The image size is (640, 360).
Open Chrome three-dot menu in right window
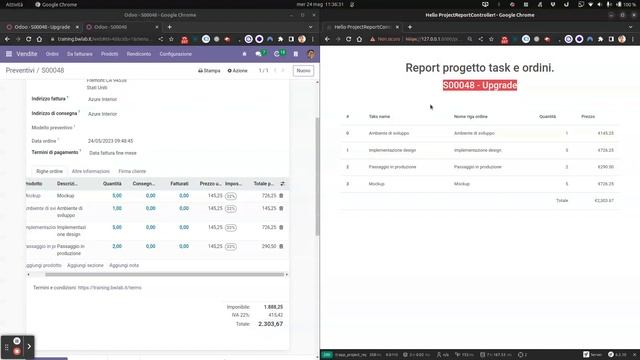(x=633, y=39)
